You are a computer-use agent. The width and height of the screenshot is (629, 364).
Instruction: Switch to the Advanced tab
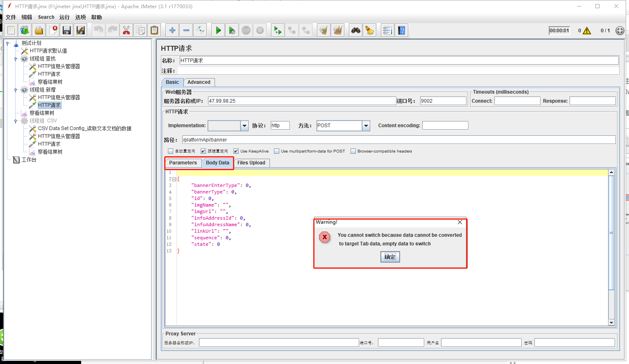pyautogui.click(x=199, y=82)
